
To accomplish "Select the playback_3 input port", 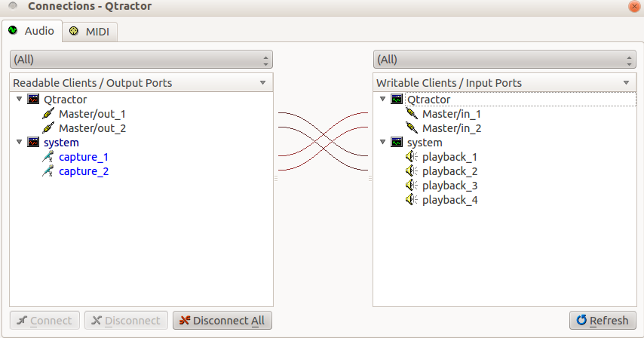I will pyautogui.click(x=449, y=186).
